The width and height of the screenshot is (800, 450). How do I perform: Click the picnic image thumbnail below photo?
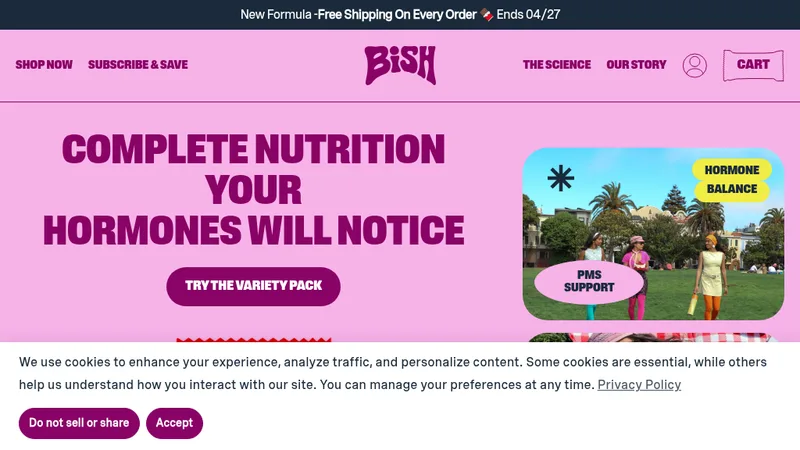[653, 337]
